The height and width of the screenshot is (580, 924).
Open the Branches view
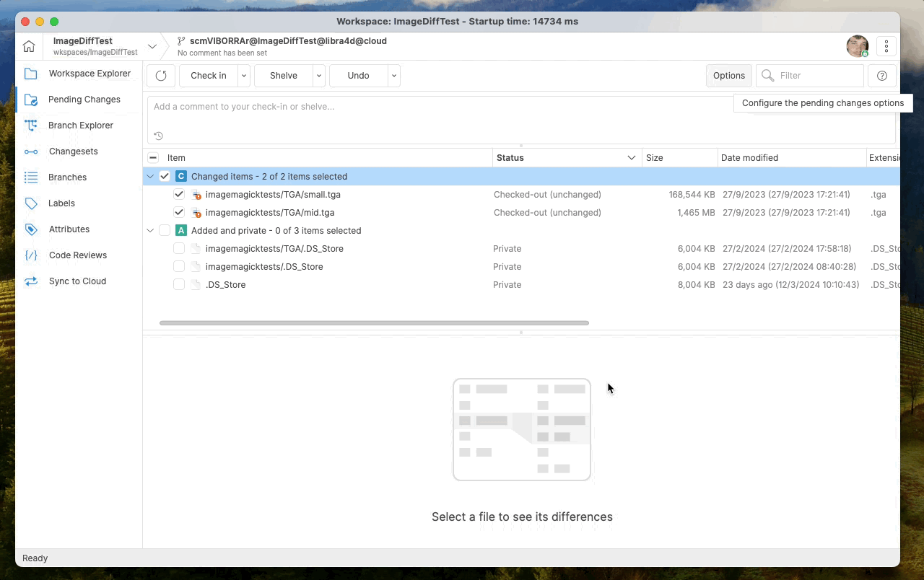pos(67,177)
